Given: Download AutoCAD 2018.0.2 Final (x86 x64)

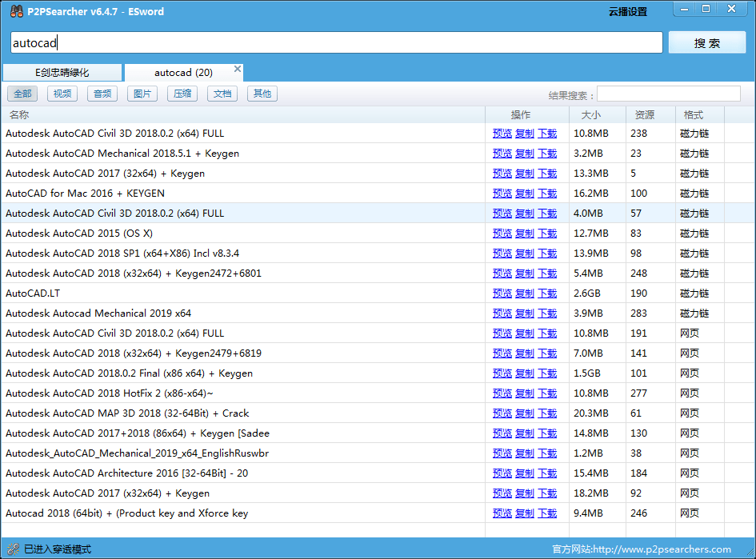Looking at the screenshot, I should [547, 373].
